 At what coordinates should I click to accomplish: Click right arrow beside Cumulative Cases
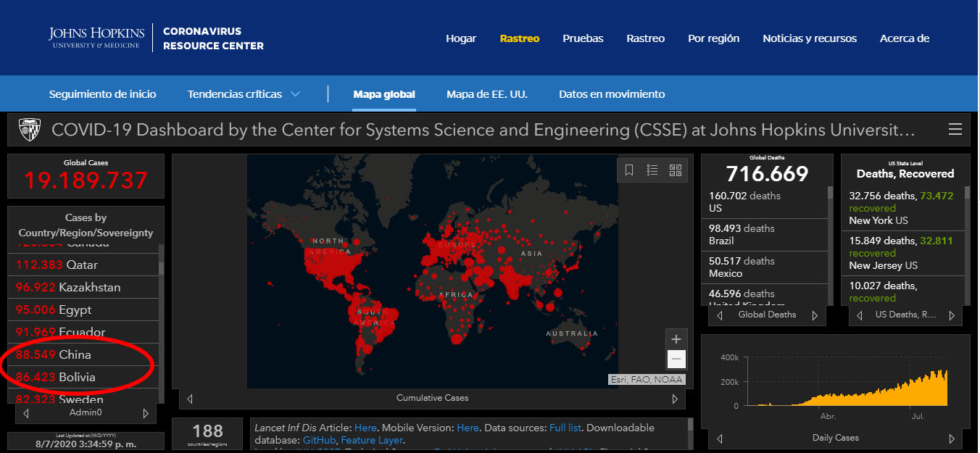675,399
